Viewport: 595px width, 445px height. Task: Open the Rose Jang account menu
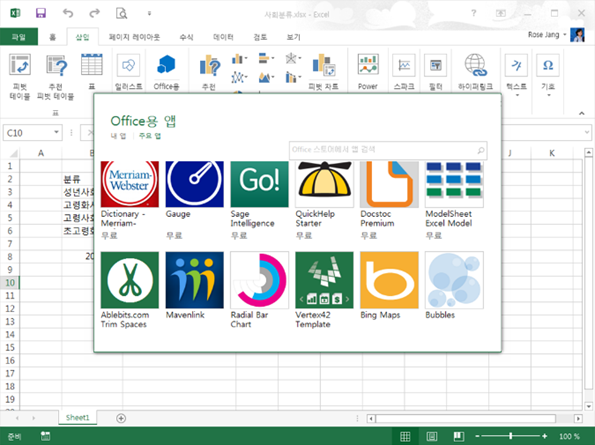point(547,35)
